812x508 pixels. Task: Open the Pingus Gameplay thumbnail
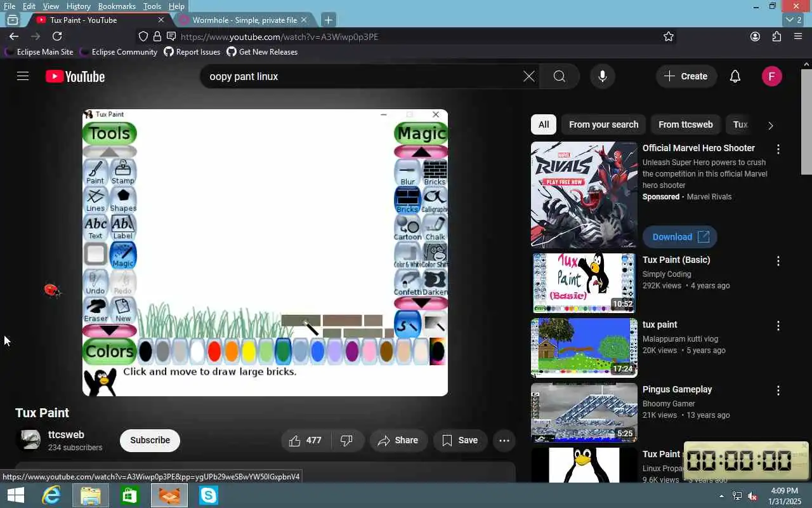[584, 413]
